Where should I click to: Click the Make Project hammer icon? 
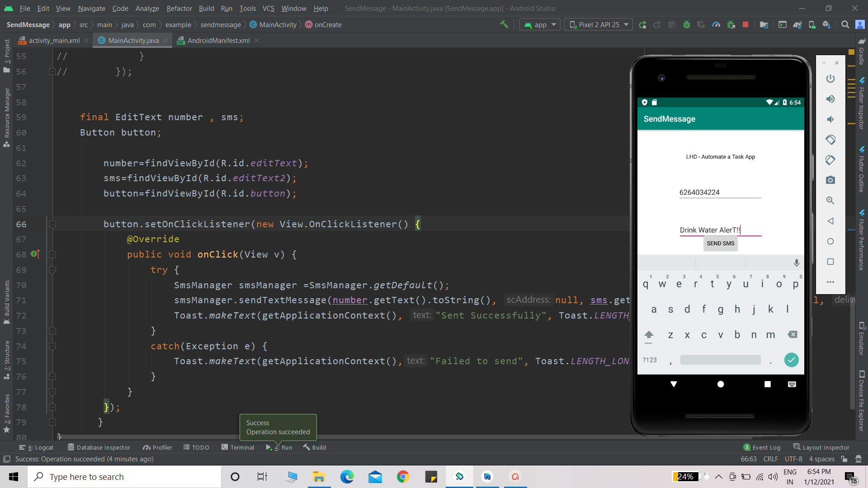tap(504, 24)
